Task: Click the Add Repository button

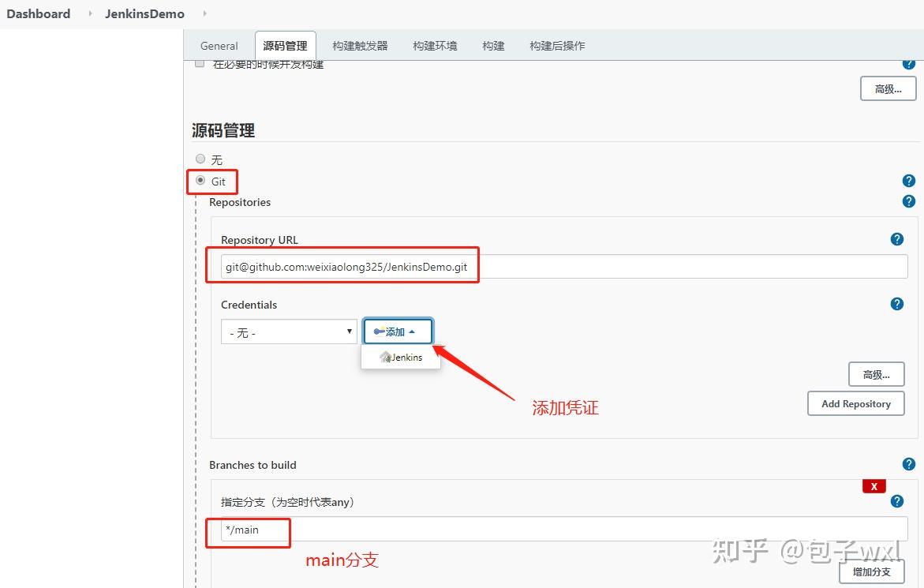Action: 855,403
